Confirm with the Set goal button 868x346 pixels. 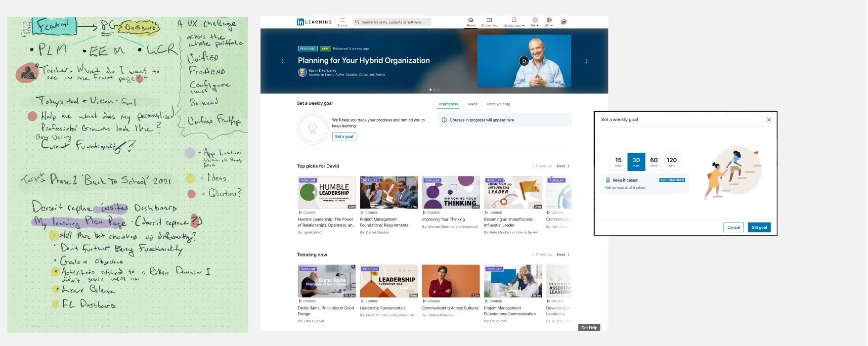pyautogui.click(x=759, y=227)
